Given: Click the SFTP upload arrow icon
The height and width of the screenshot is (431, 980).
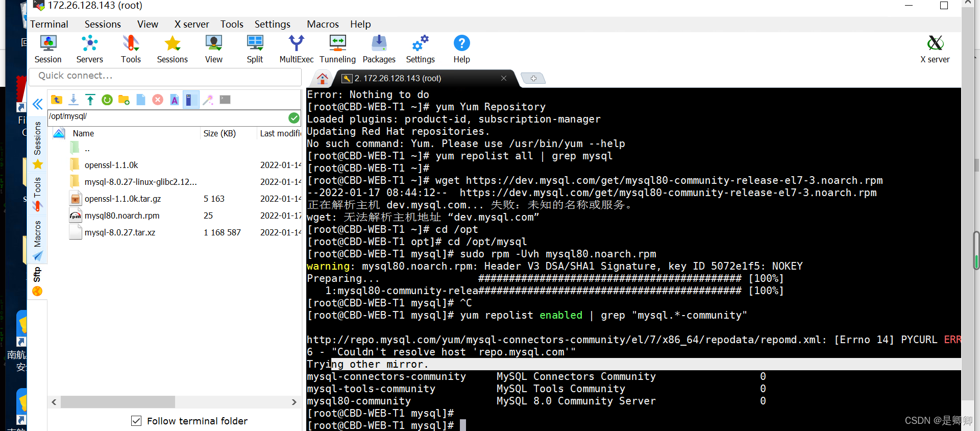Looking at the screenshot, I should tap(90, 100).
